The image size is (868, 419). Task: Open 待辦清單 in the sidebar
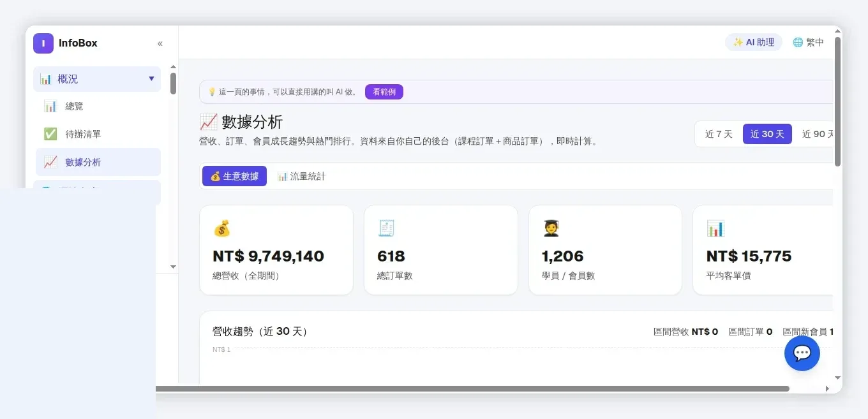coord(97,134)
